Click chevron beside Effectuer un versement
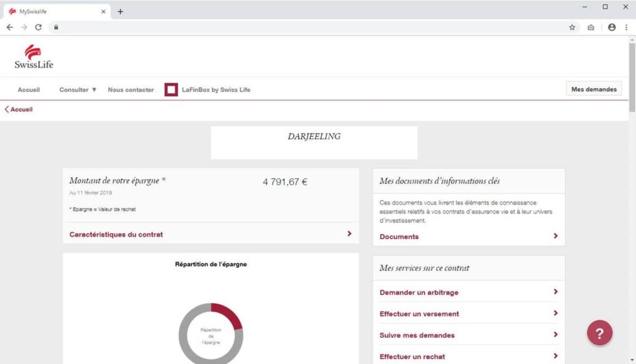 click(556, 313)
